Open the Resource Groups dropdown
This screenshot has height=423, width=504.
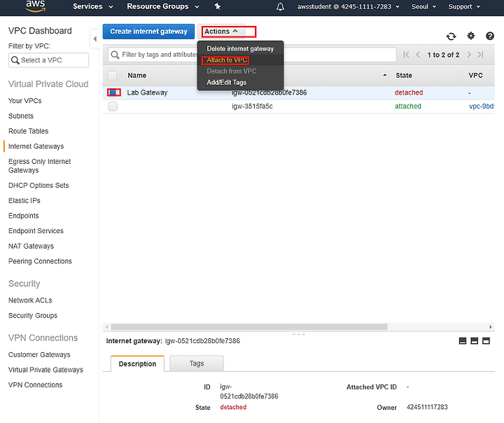[163, 6]
